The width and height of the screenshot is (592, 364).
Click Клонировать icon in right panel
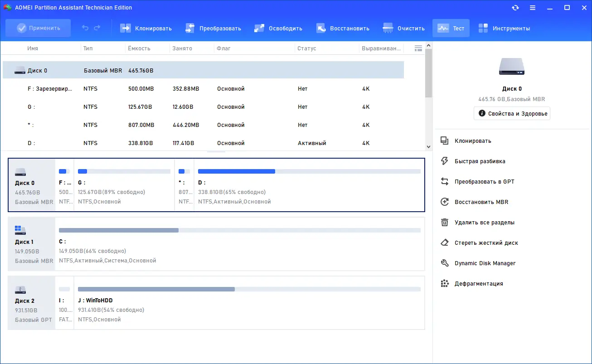445,141
